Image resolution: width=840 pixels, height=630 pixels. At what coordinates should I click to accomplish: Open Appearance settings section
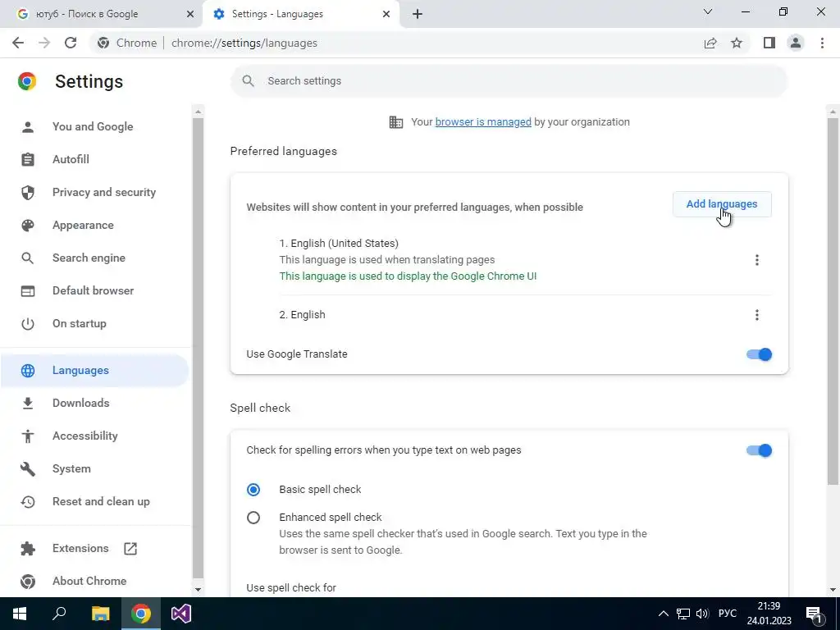coord(94,225)
